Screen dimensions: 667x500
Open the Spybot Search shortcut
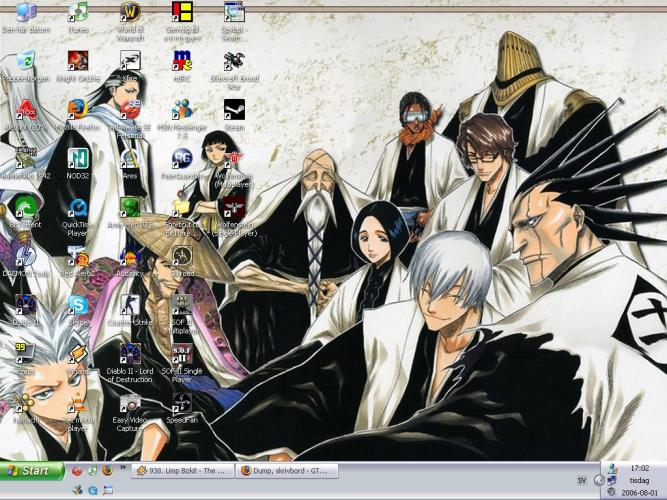coord(234,21)
